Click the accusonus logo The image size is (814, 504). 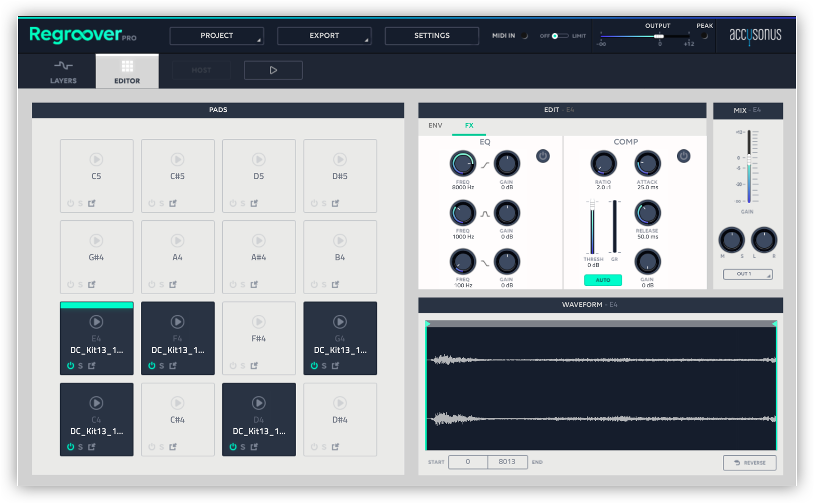click(x=755, y=35)
